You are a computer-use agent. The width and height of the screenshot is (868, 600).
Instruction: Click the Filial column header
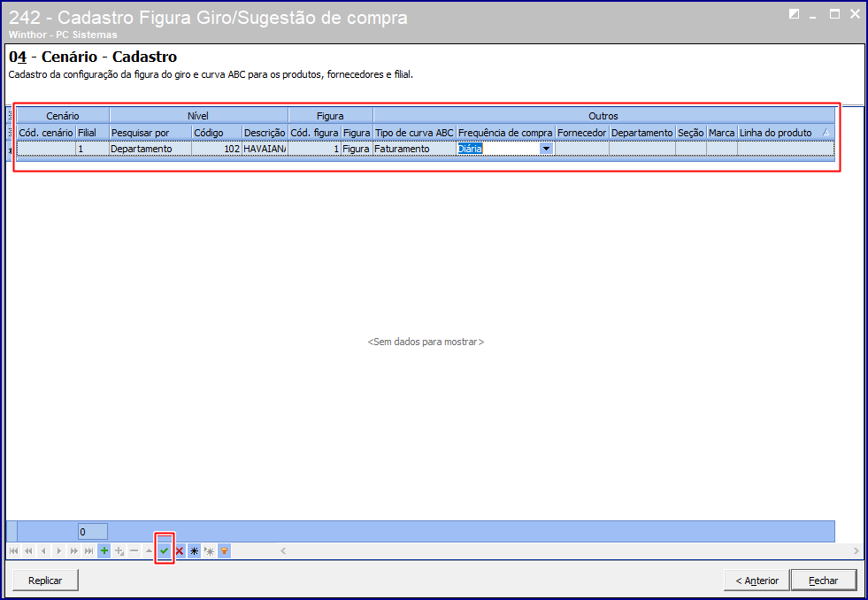click(x=92, y=133)
